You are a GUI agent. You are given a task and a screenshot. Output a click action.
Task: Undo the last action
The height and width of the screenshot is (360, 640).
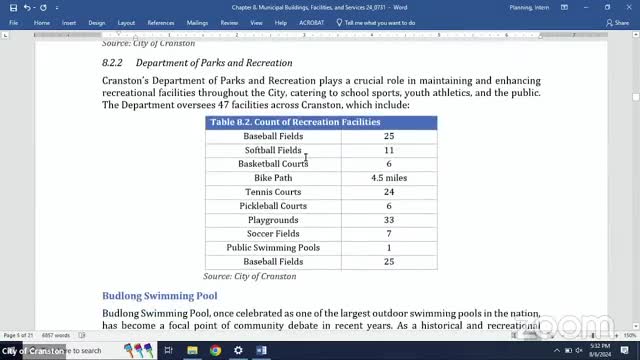pos(27,8)
